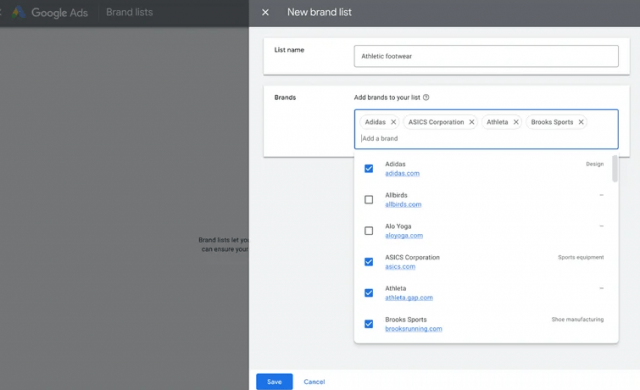The image size is (640, 390).
Task: Close the New brand list panel
Action: pyautogui.click(x=265, y=12)
